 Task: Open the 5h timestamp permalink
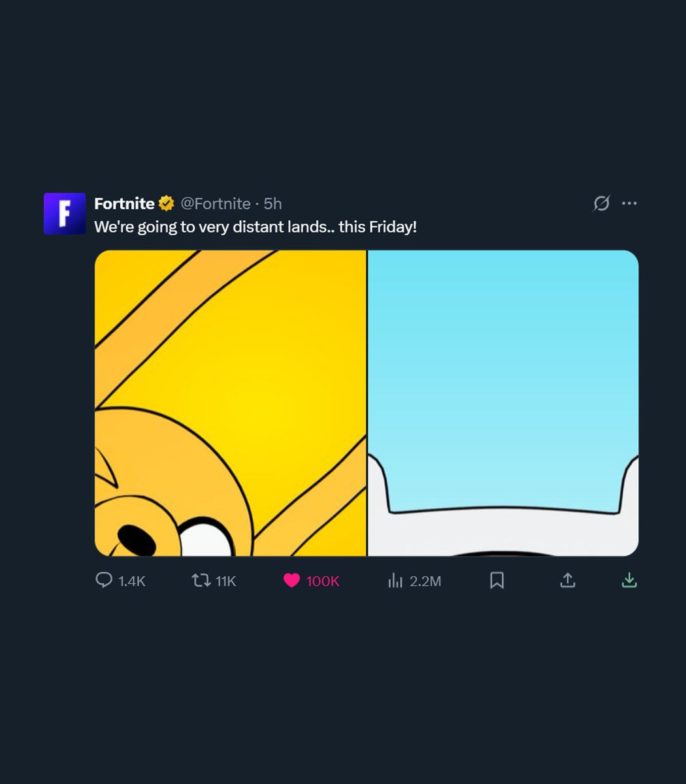pos(272,204)
